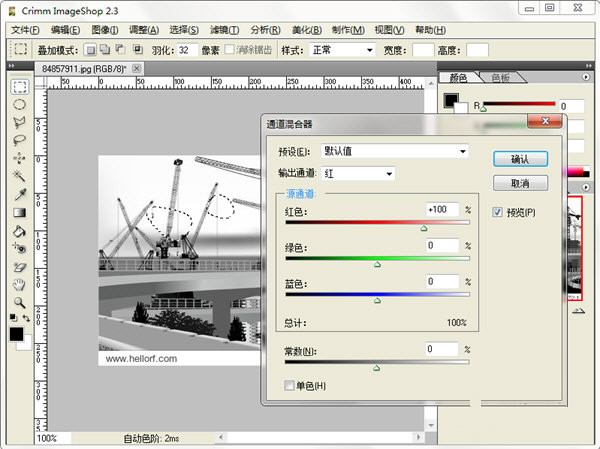The height and width of the screenshot is (449, 600).
Task: Collapse the left toolbox panel arrows
Action: click(11, 65)
